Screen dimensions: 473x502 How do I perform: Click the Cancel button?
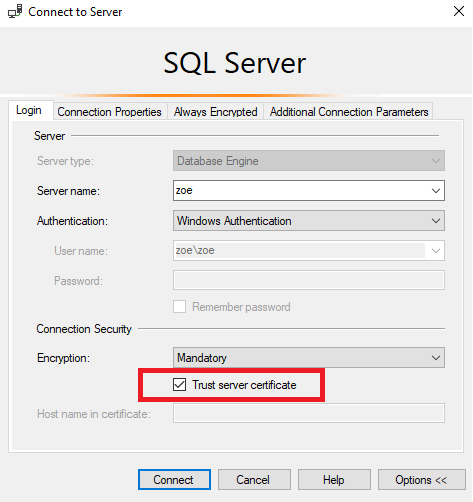pyautogui.click(x=254, y=480)
